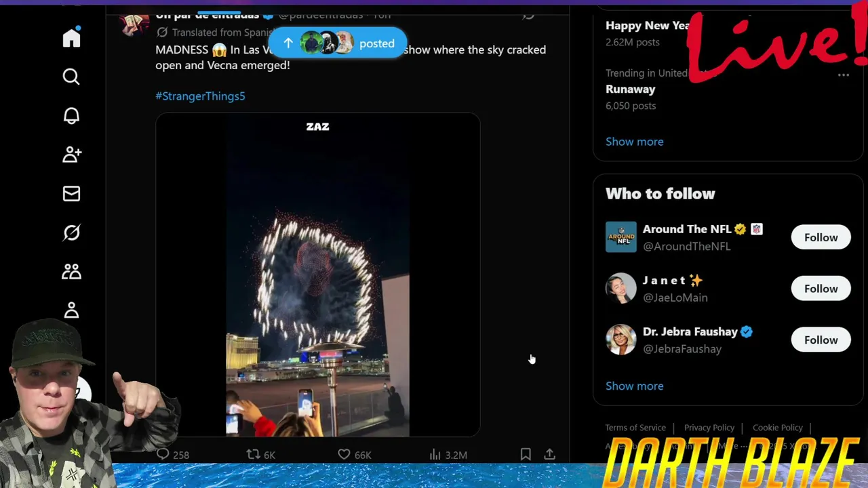Open the Profile person icon
Viewport: 868px width, 488px height.
pos(71,310)
